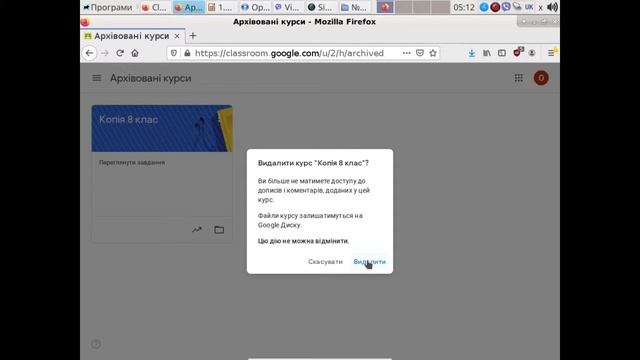Open the Vi... Viber taskbar window
The width and height of the screenshot is (640, 360).
[287, 7]
